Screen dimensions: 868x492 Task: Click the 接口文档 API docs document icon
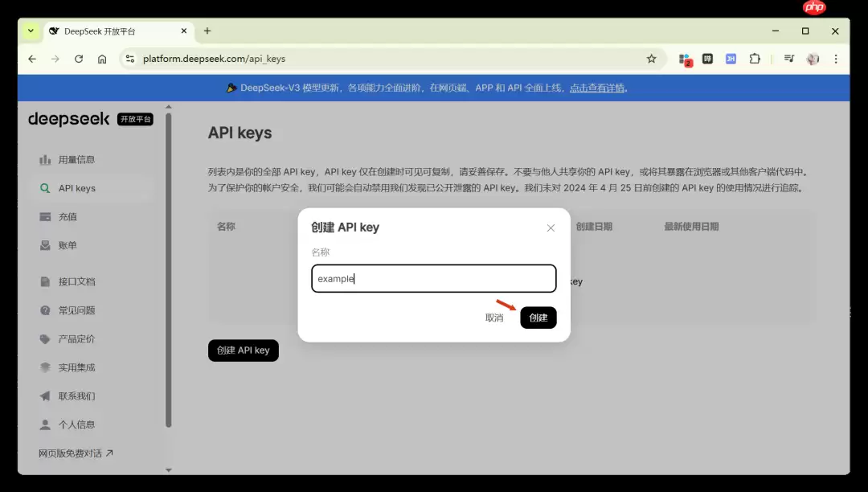(x=43, y=281)
